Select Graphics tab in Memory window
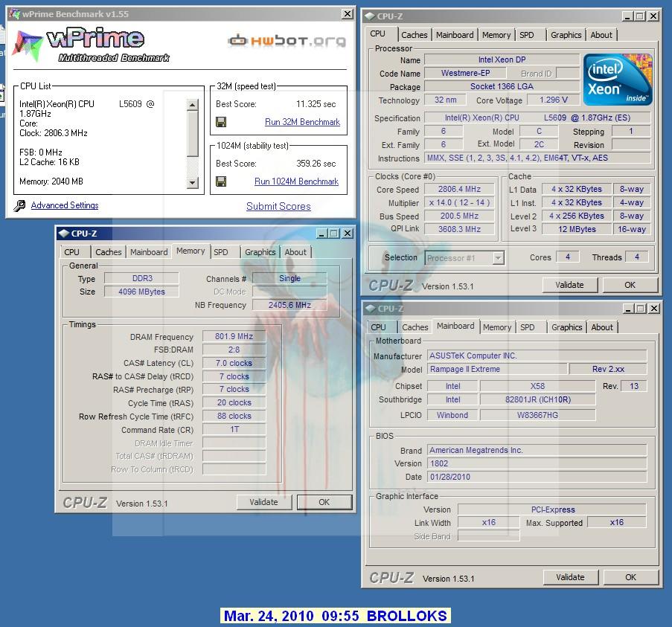Image resolution: width=672 pixels, height=627 pixels. click(260, 252)
